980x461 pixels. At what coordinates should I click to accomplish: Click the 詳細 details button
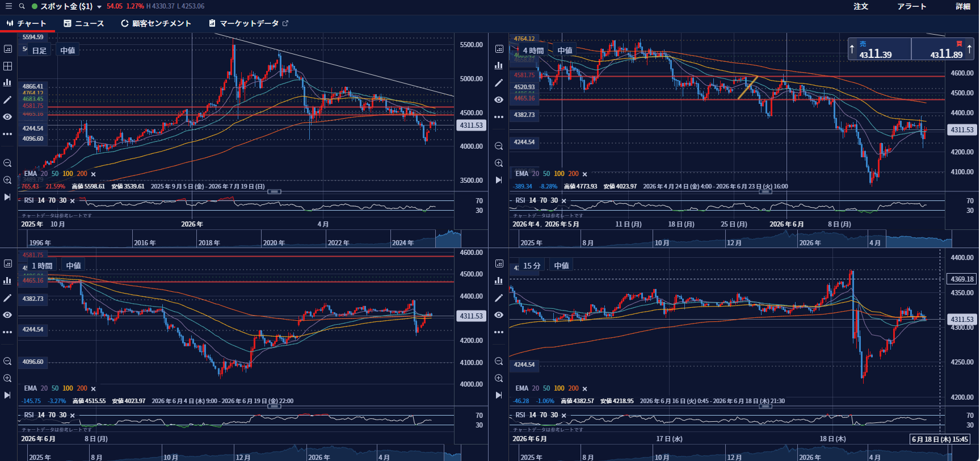[963, 6]
